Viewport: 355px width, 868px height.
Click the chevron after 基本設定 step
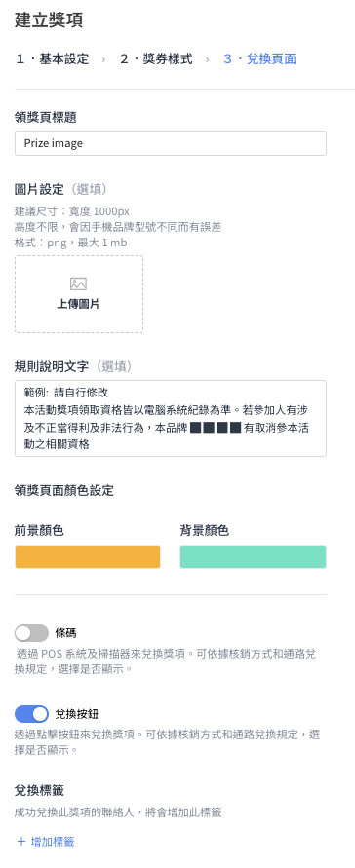coord(104,58)
